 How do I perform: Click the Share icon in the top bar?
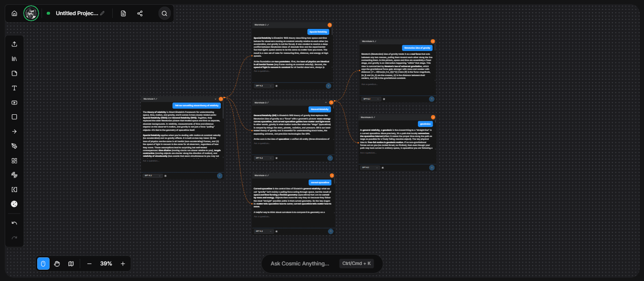[140, 13]
